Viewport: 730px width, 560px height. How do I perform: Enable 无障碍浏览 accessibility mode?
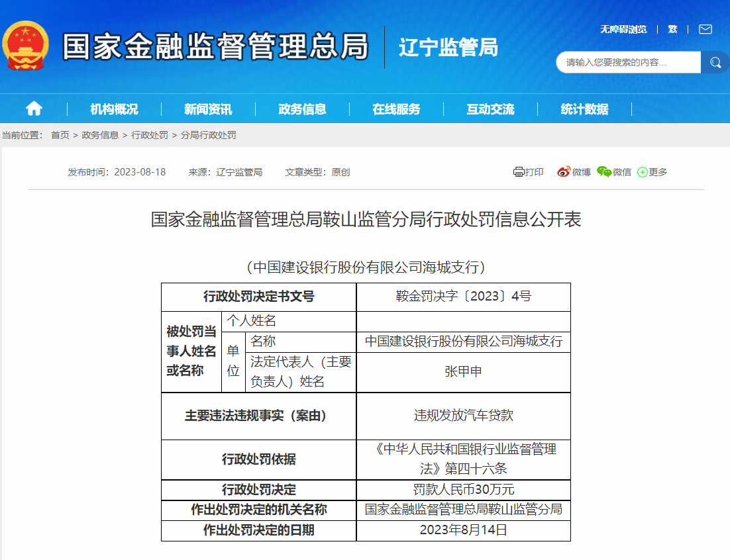623,29
